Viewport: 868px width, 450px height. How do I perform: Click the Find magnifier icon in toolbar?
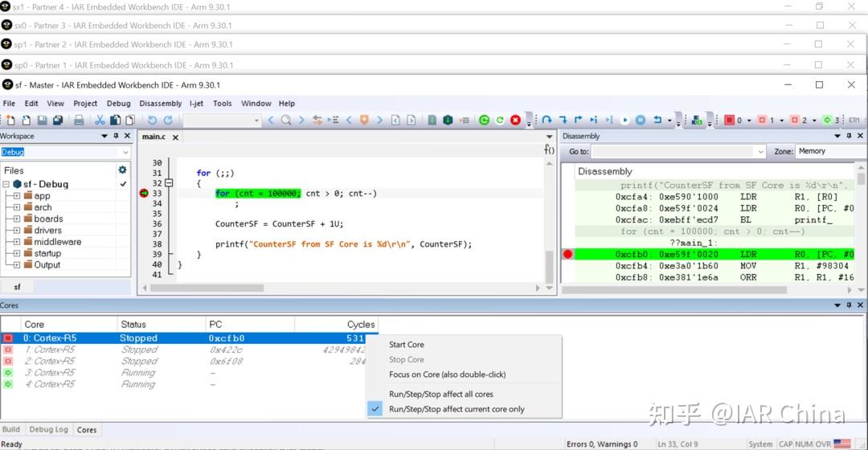point(286,120)
